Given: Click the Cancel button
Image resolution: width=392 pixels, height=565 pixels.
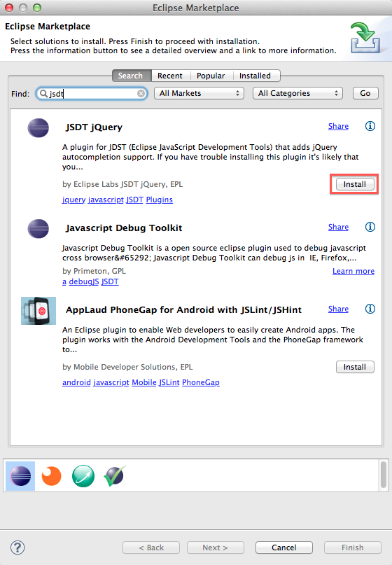Looking at the screenshot, I should coord(284,547).
